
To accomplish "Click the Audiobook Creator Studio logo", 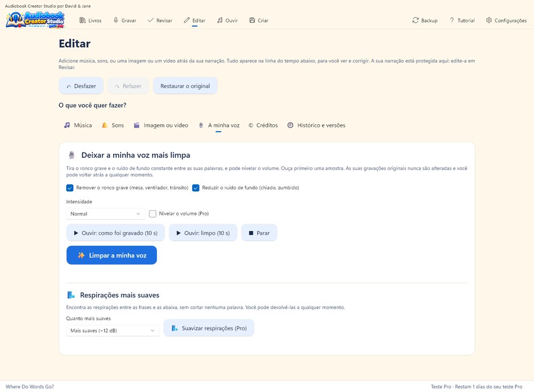I will [35, 20].
